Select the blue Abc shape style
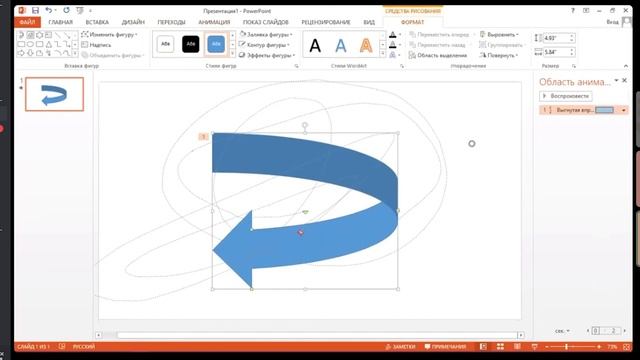640x360 pixels. point(216,44)
